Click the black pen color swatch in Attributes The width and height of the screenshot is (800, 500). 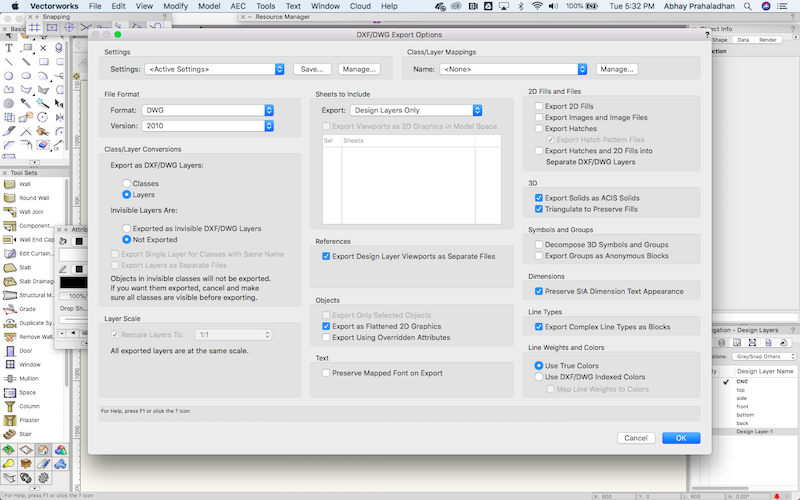[x=73, y=282]
